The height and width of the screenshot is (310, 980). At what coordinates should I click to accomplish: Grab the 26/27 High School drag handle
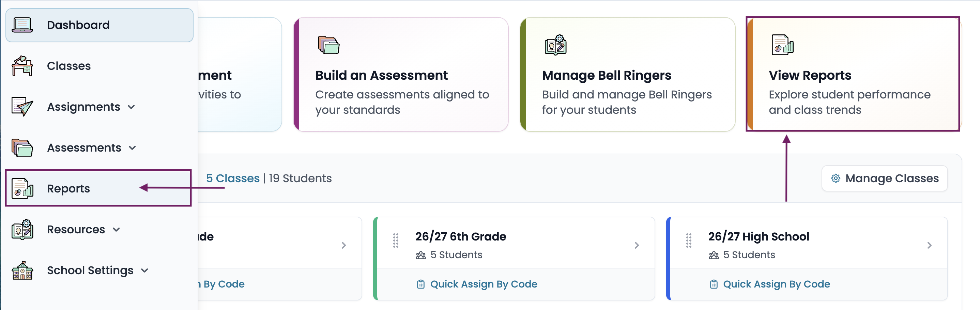click(688, 241)
